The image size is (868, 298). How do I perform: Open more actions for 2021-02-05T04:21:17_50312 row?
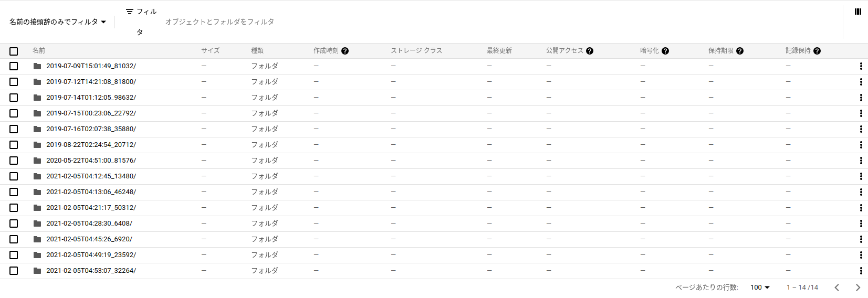[x=861, y=208]
